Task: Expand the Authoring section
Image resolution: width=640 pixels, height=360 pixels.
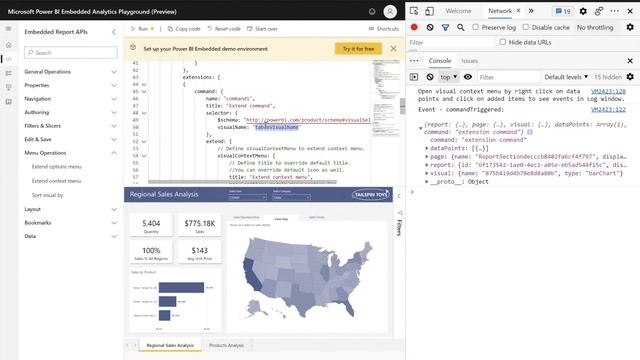Action: (x=71, y=112)
